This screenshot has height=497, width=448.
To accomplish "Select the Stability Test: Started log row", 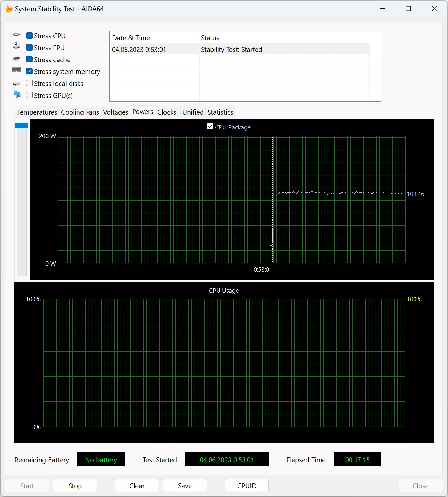I will point(240,49).
